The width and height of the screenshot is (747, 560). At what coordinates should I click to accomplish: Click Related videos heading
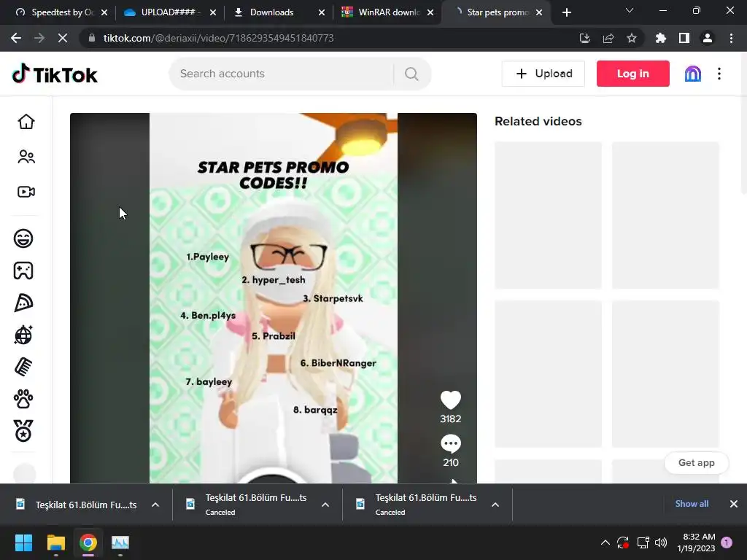click(538, 122)
